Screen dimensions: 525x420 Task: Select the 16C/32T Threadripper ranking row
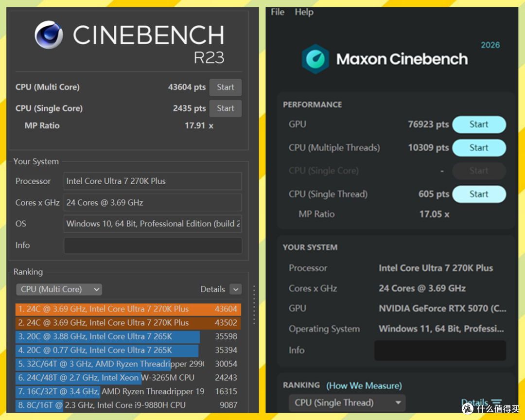(128, 391)
